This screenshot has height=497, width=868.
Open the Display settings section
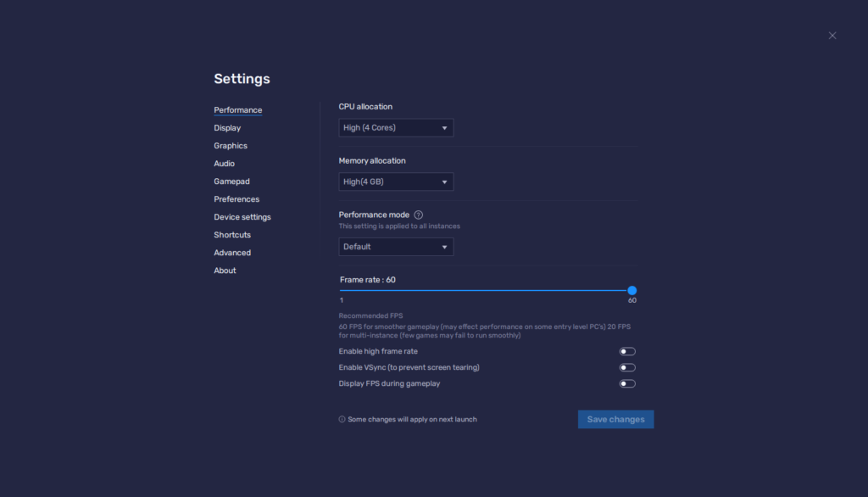(227, 127)
